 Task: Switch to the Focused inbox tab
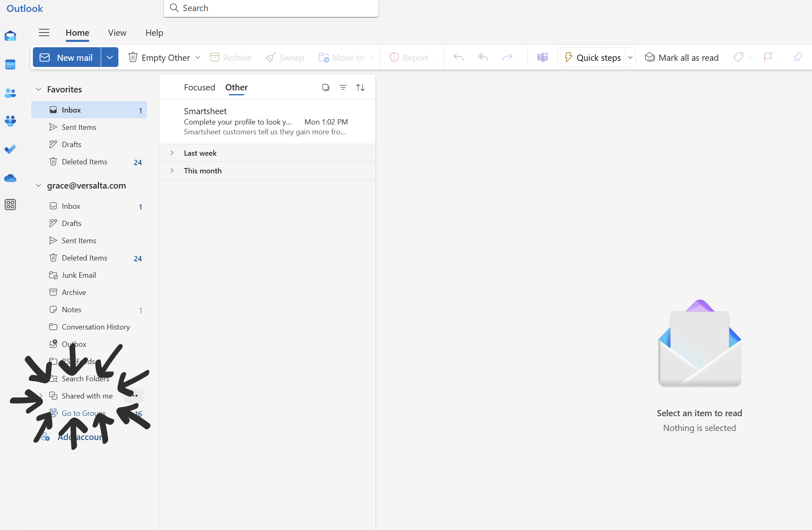[x=199, y=88]
